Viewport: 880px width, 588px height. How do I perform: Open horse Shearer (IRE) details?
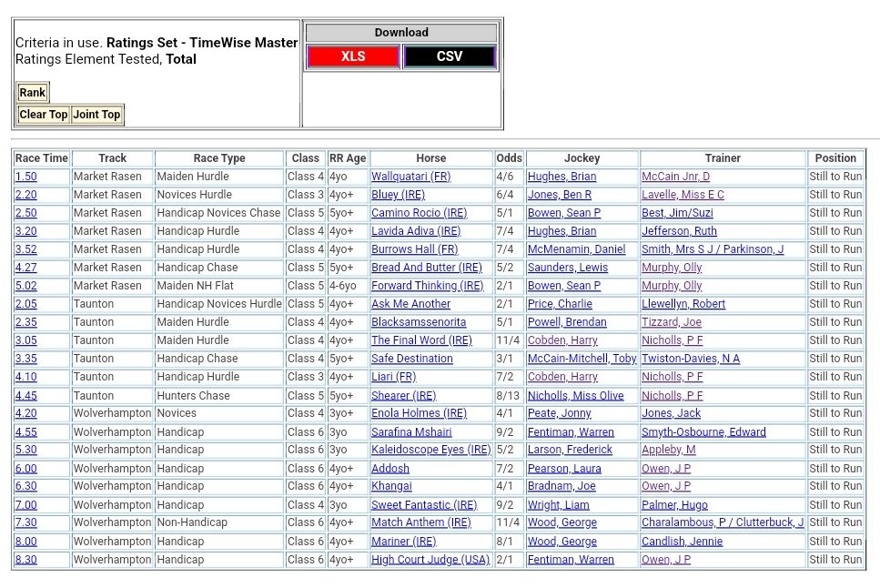403,396
